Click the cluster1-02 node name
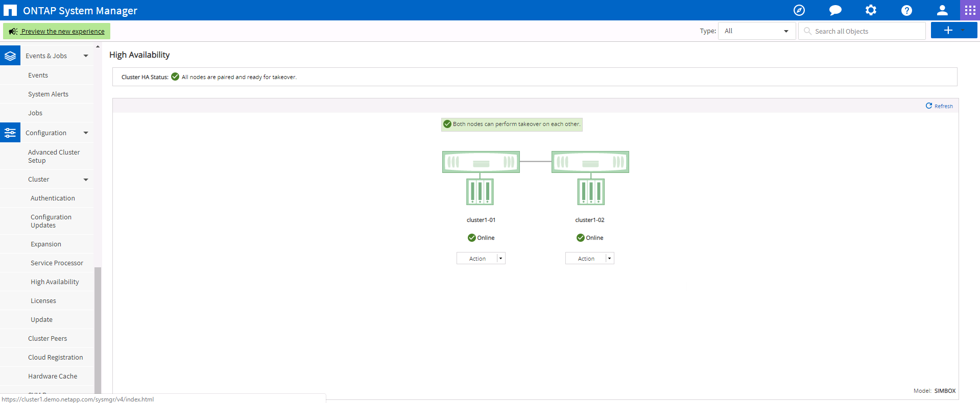 [590, 220]
